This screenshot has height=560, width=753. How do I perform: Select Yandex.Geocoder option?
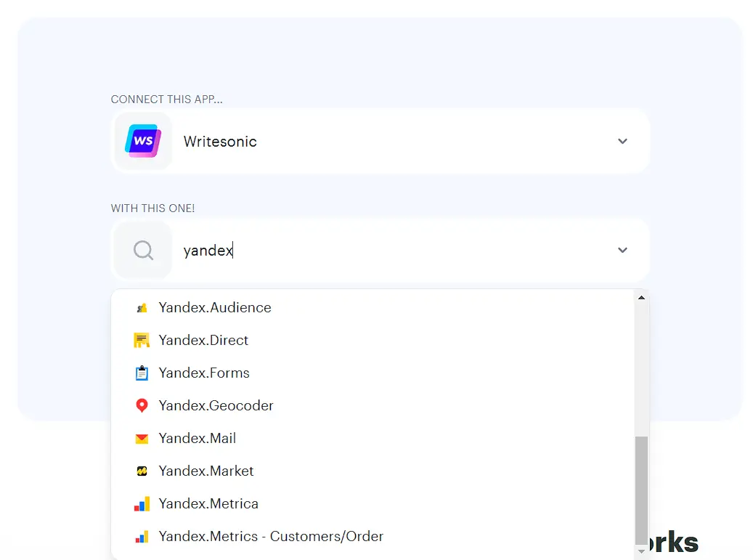(373, 405)
